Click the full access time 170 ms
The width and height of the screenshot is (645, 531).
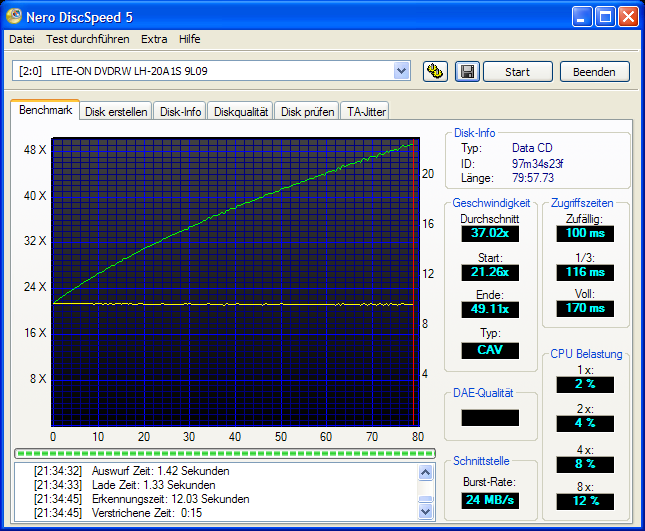[585, 308]
